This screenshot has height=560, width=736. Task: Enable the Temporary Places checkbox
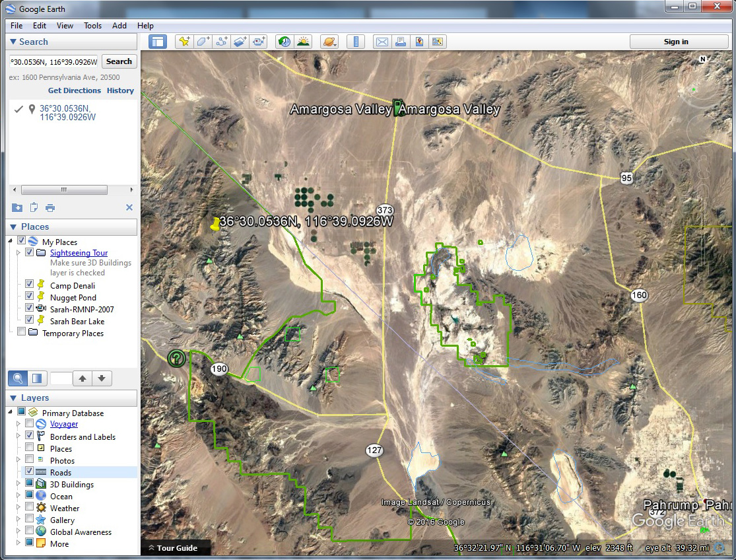(21, 332)
